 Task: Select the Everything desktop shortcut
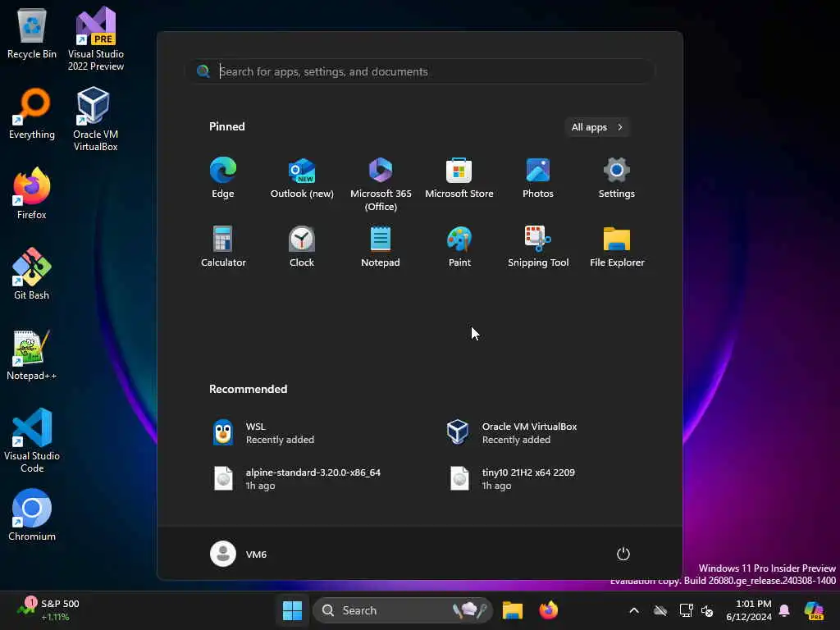click(32, 113)
